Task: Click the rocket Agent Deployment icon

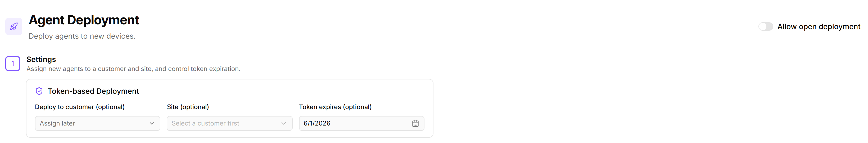Action: coord(14,26)
